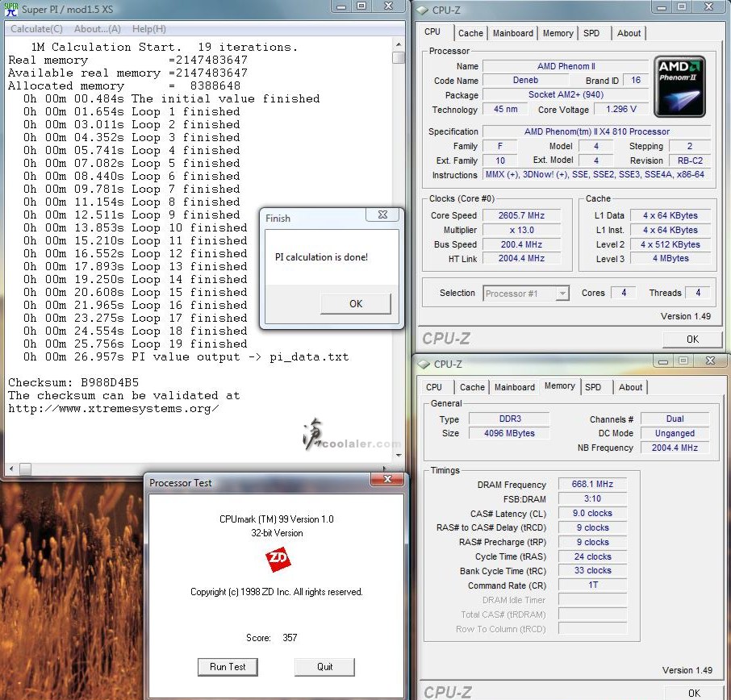The image size is (731, 700).
Task: Click the Instructions field listing MMX, SSE
Action: (596, 174)
